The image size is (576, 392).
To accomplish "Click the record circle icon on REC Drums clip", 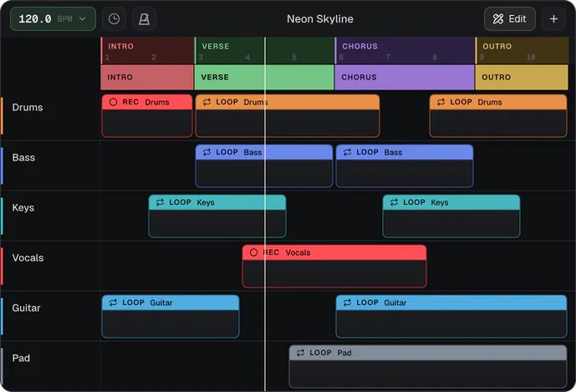I will [x=113, y=102].
